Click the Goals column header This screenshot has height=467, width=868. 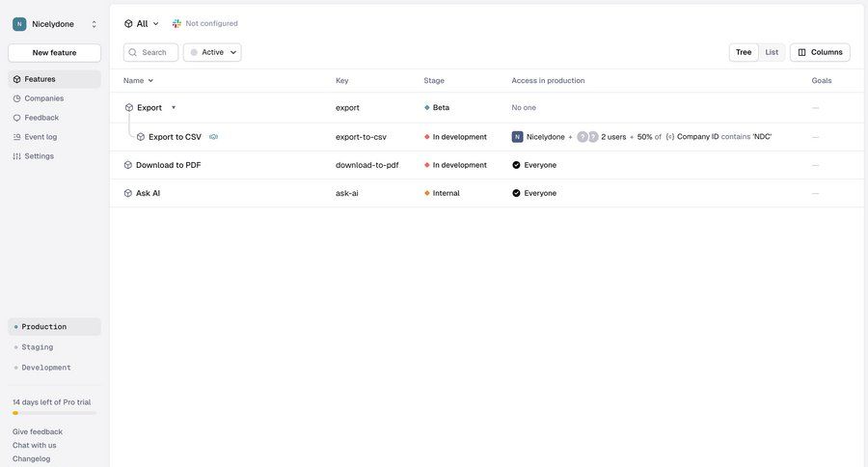click(x=822, y=80)
